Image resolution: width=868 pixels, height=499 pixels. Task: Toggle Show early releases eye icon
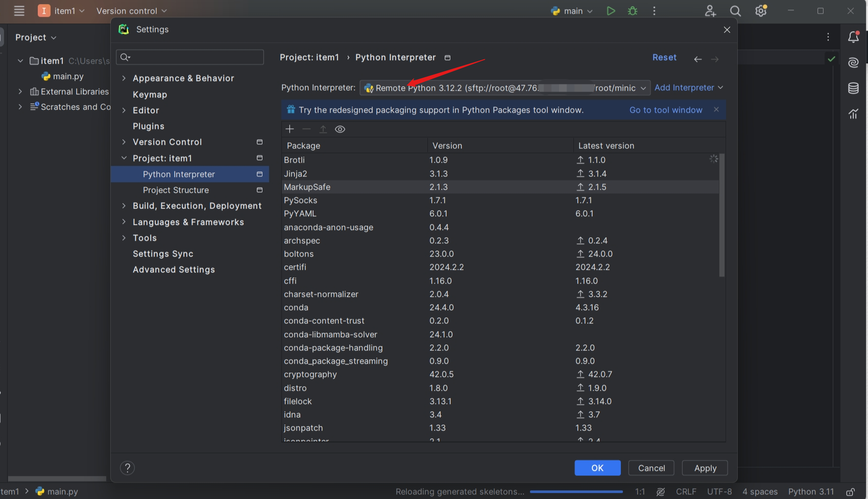point(340,129)
